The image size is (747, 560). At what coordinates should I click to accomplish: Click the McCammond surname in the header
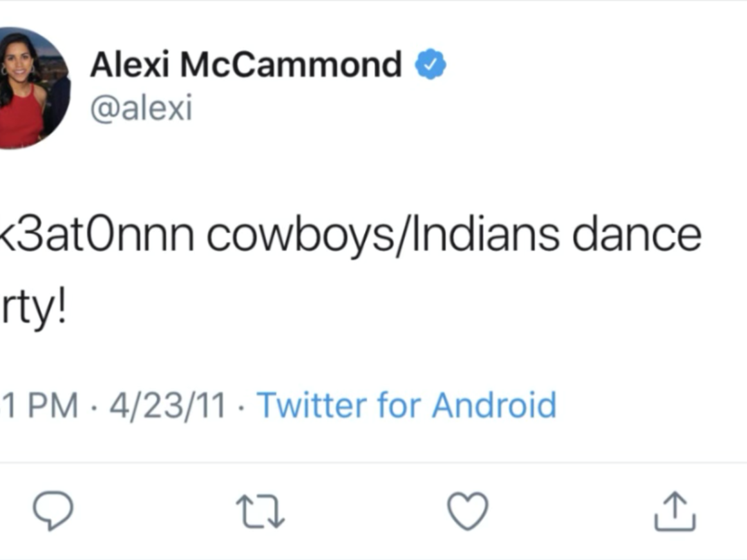click(x=291, y=65)
